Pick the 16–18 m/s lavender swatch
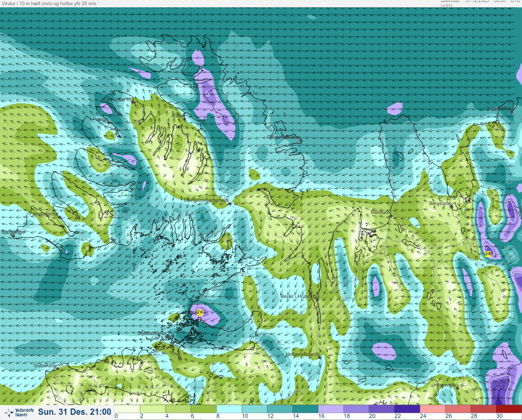 331,409
